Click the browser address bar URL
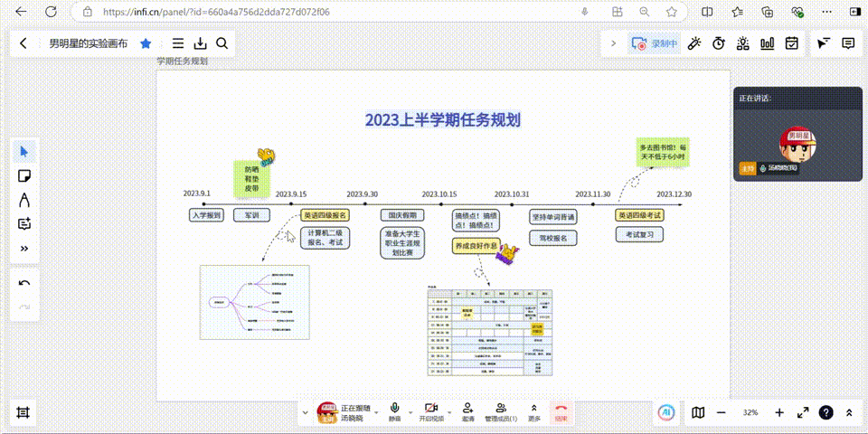This screenshot has width=868, height=434. click(216, 12)
